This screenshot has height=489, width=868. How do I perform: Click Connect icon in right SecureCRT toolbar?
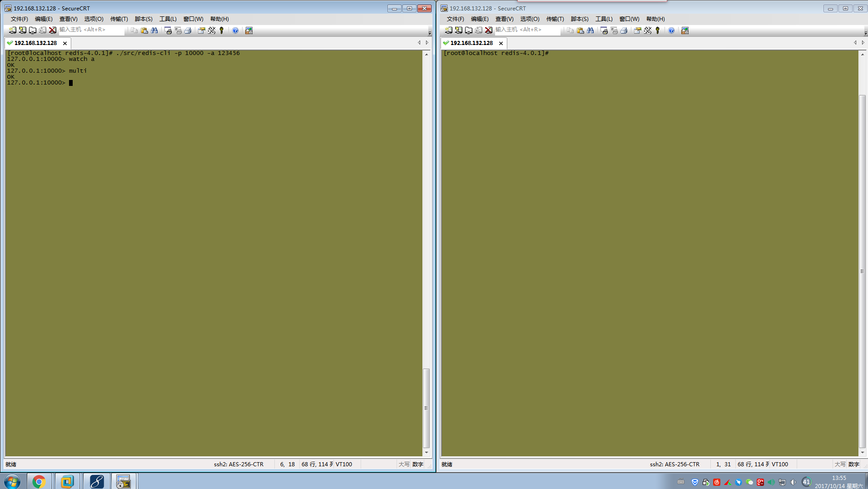pyautogui.click(x=448, y=30)
